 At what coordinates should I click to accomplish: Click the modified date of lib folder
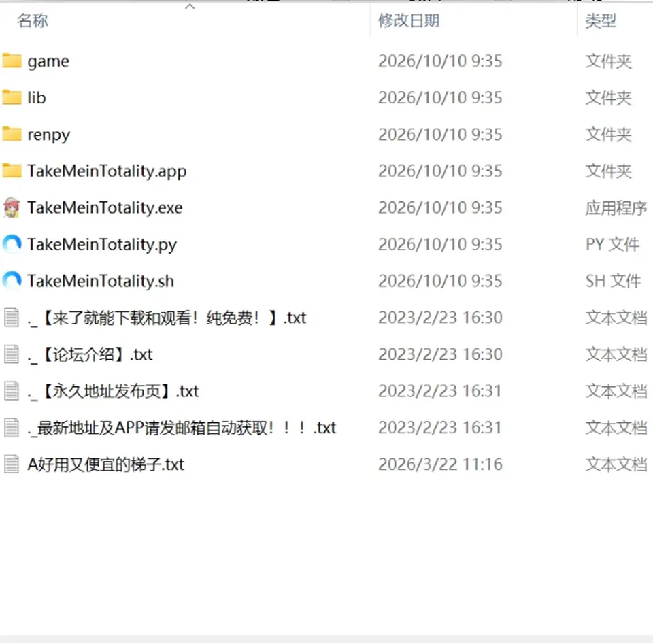tap(440, 98)
